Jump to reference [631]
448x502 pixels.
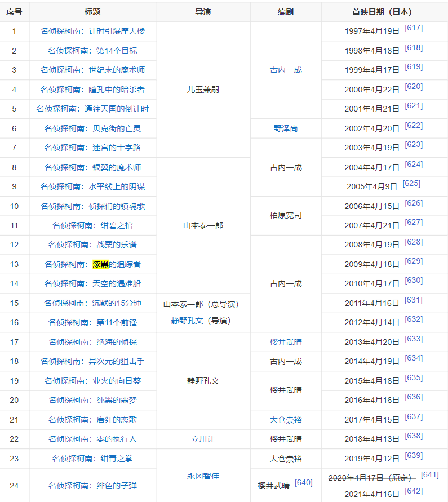pyautogui.click(x=414, y=300)
